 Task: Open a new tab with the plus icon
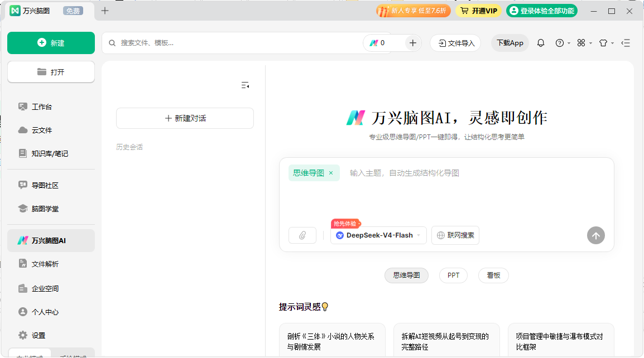[x=105, y=11]
